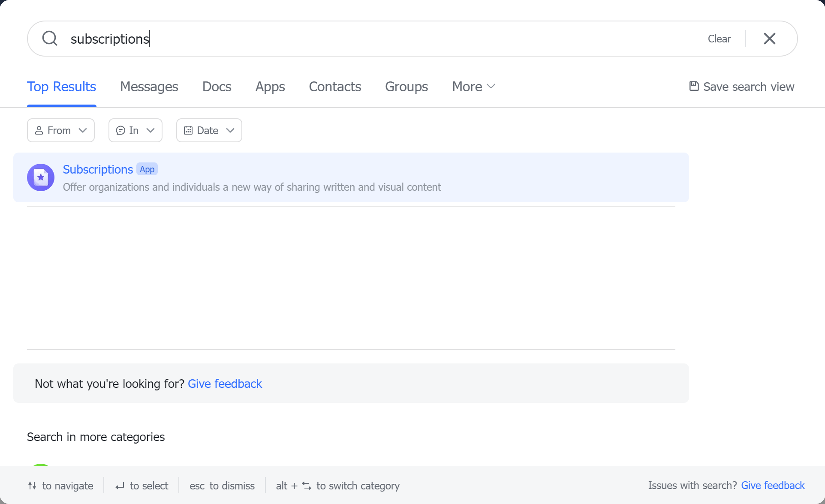The height and width of the screenshot is (504, 825).
Task: Expand the More category dropdown
Action: pos(473,86)
